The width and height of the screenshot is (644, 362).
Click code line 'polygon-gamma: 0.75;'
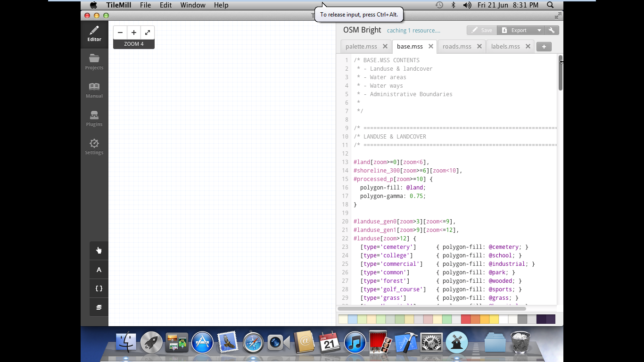(x=393, y=196)
